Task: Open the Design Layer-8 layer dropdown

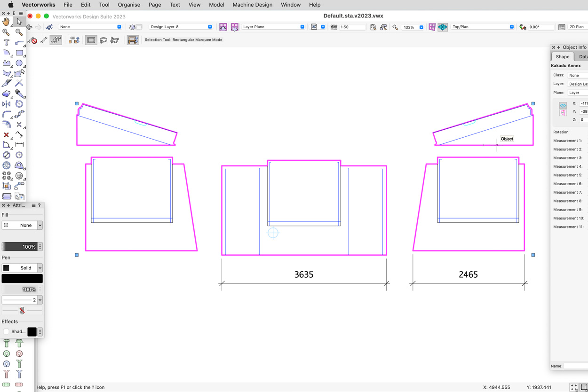Action: tap(181, 27)
